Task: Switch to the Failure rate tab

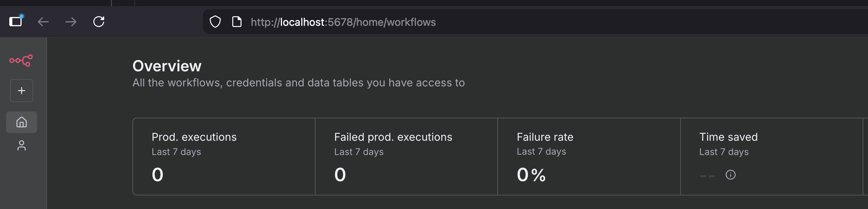Action: click(589, 156)
